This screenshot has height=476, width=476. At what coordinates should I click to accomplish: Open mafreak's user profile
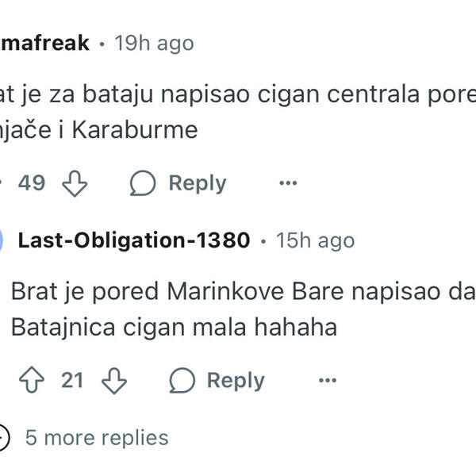tap(44, 43)
